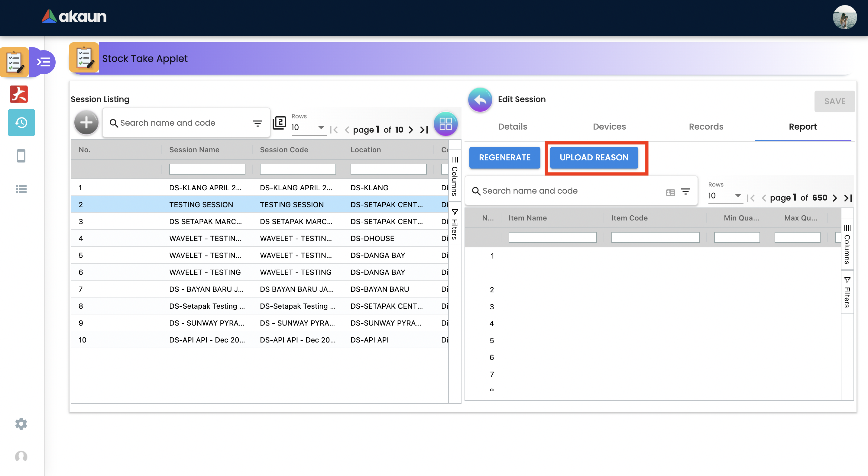Screen dimensions: 868x476
Task: Click the red PDF icon in sidebar
Action: [x=18, y=94]
